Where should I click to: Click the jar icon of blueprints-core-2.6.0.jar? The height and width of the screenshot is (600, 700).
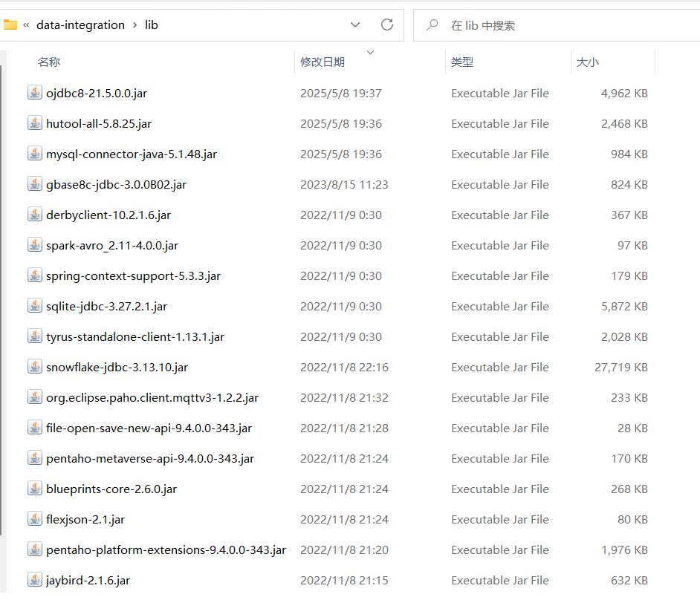[x=35, y=488]
